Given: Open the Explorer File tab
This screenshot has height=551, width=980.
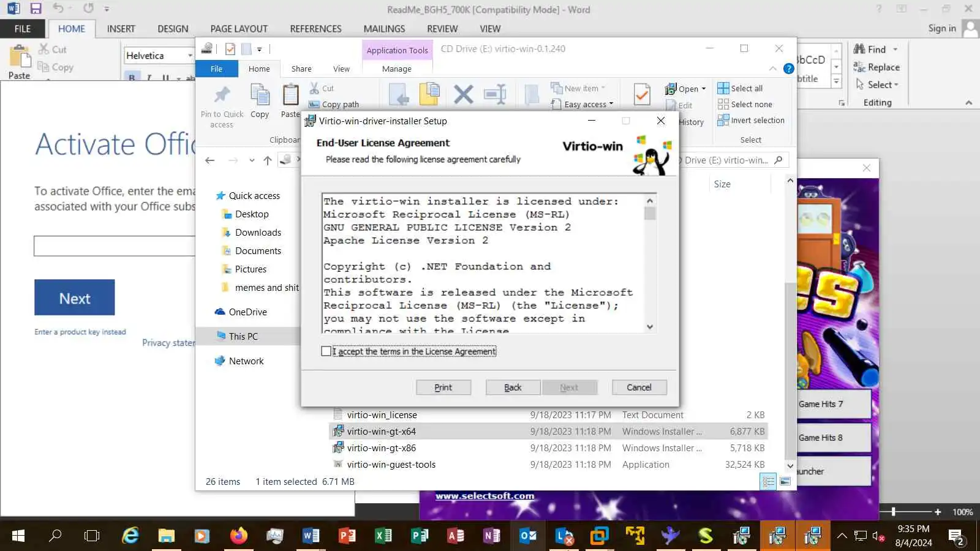Looking at the screenshot, I should pos(216,69).
